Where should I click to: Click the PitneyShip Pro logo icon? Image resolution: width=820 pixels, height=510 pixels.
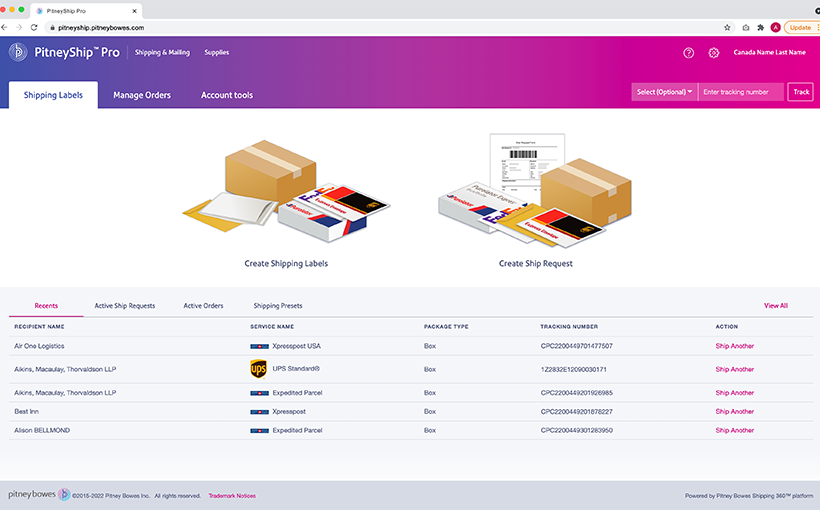pyautogui.click(x=18, y=52)
